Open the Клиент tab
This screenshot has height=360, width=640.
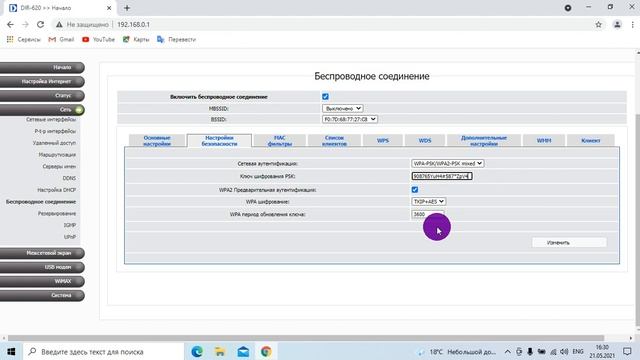[591, 140]
